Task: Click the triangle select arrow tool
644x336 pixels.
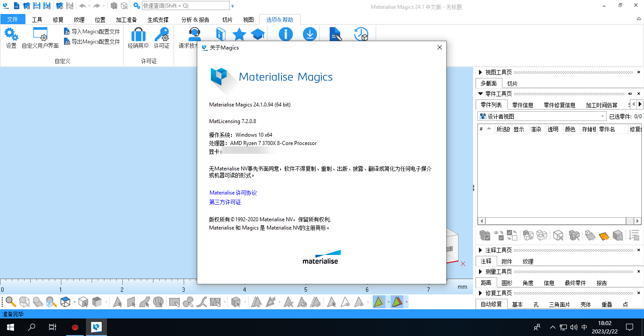Action: (x=117, y=302)
